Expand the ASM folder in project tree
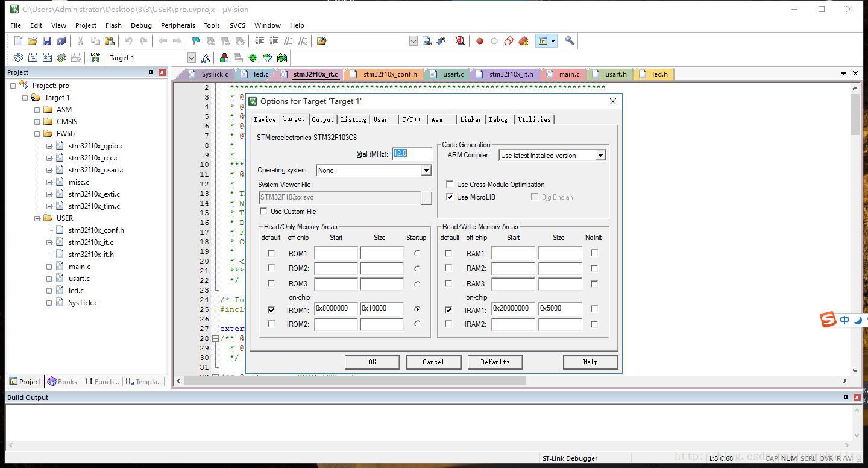Image resolution: width=868 pixels, height=468 pixels. pyautogui.click(x=37, y=110)
